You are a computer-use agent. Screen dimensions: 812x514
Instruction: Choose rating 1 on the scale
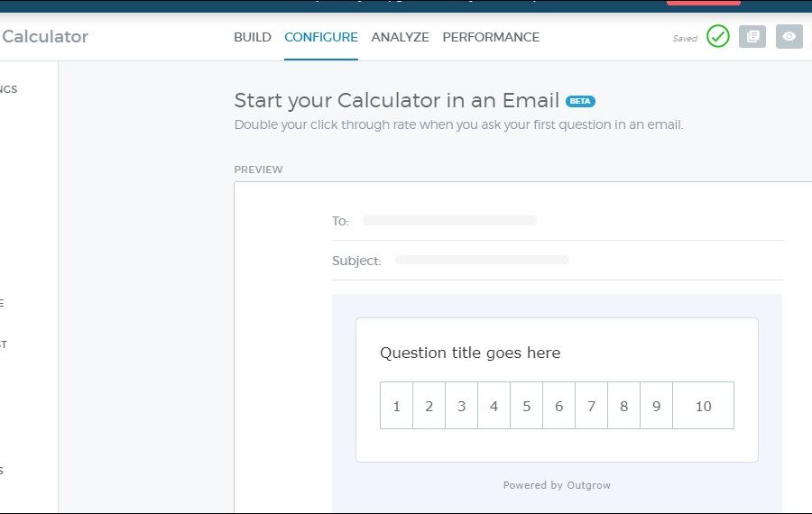point(396,406)
